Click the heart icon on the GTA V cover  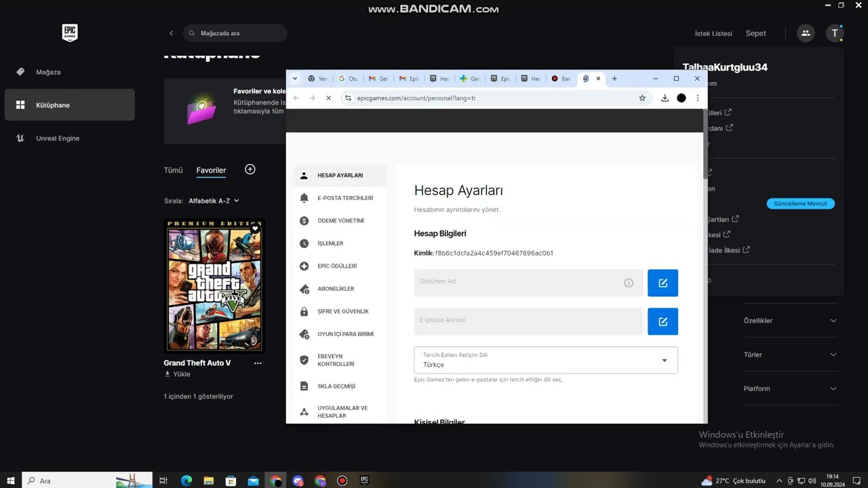coord(255,229)
